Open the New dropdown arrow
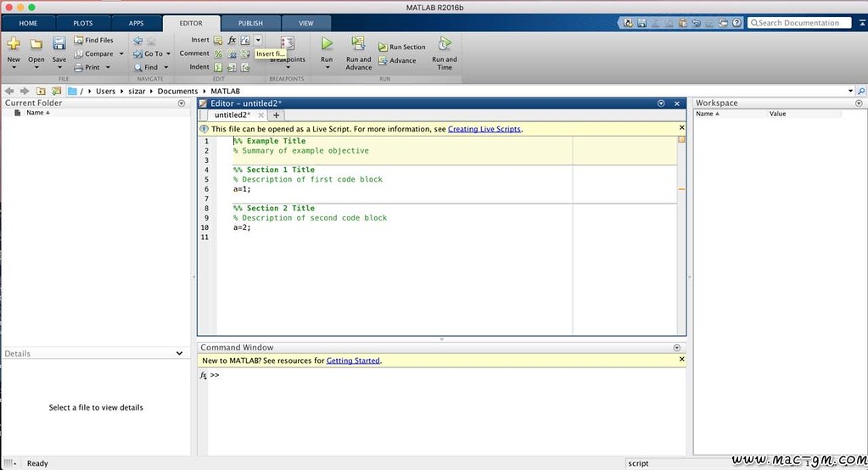 (x=14, y=68)
